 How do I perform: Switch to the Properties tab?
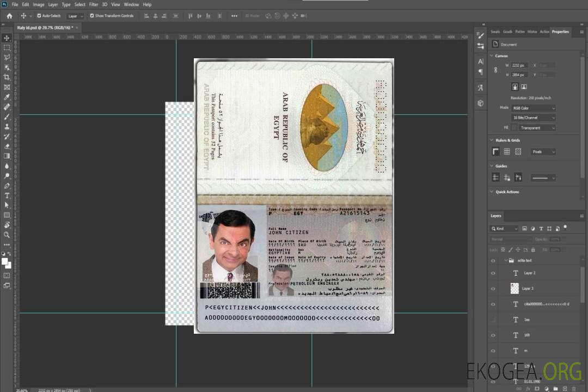560,32
